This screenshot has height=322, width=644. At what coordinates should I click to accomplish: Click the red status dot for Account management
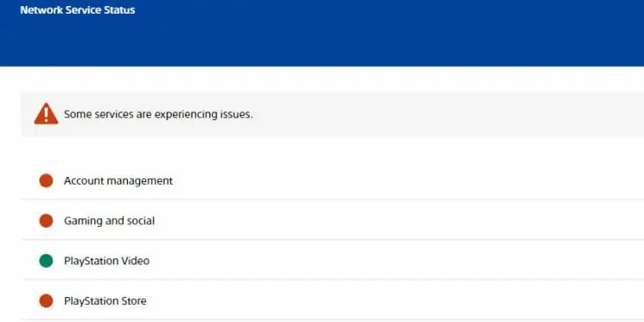[46, 180]
